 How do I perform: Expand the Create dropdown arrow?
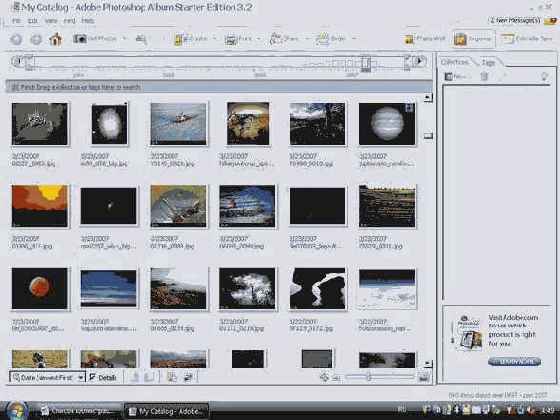pyautogui.click(x=215, y=39)
